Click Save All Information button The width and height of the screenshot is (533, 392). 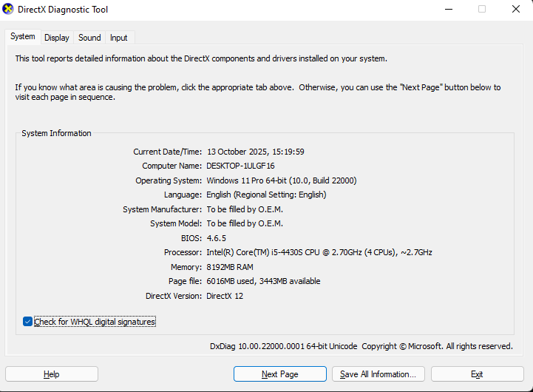pos(378,374)
